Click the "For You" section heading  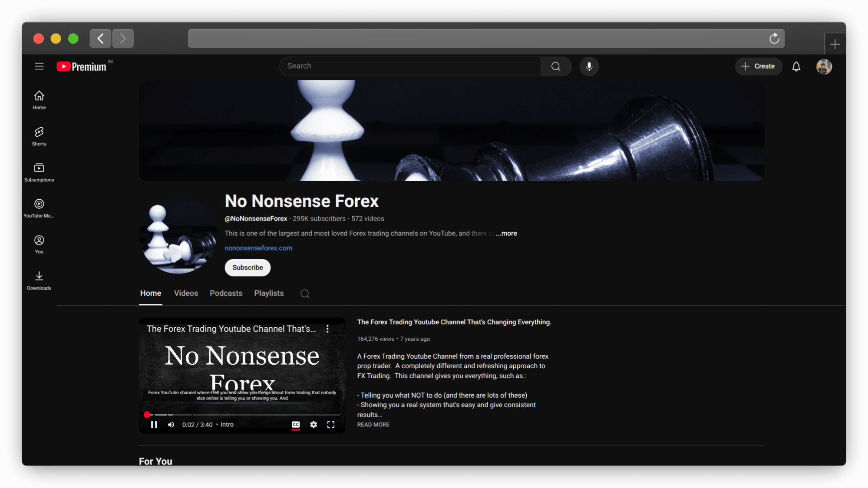click(x=155, y=461)
